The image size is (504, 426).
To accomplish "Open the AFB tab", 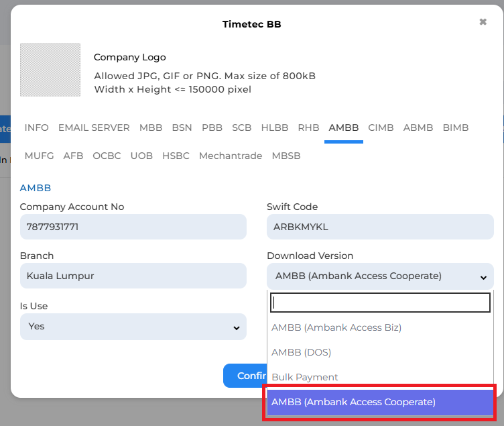I will click(x=73, y=156).
